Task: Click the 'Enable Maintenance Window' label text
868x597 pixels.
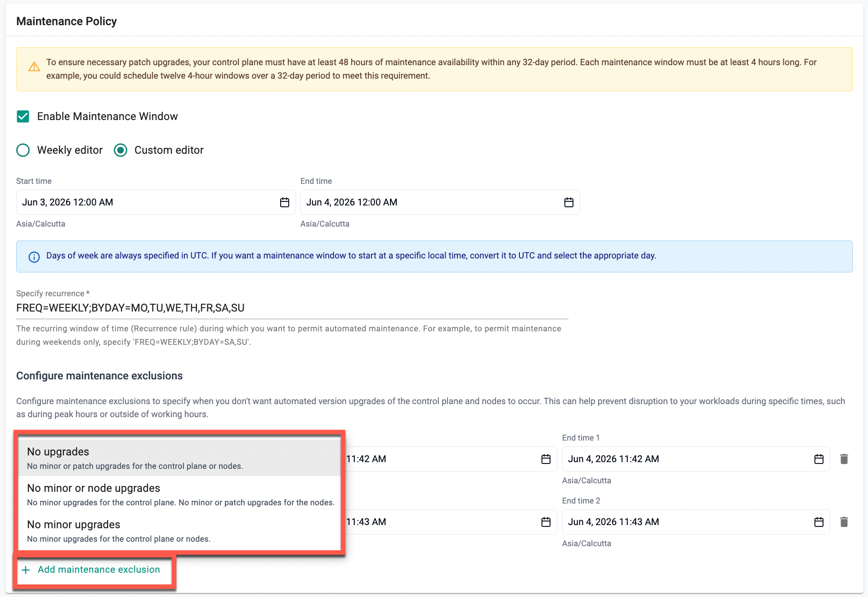Action: pyautogui.click(x=107, y=116)
